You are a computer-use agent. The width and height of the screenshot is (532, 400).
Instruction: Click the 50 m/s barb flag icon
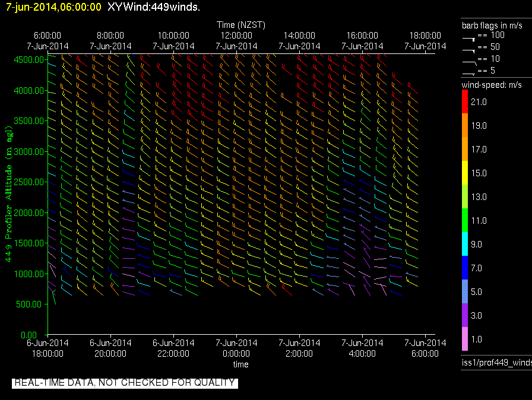(x=468, y=51)
